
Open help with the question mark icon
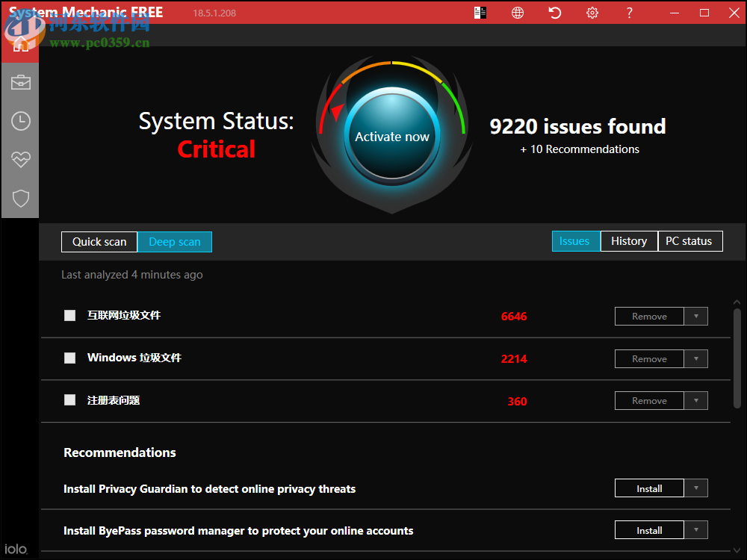pyautogui.click(x=629, y=13)
